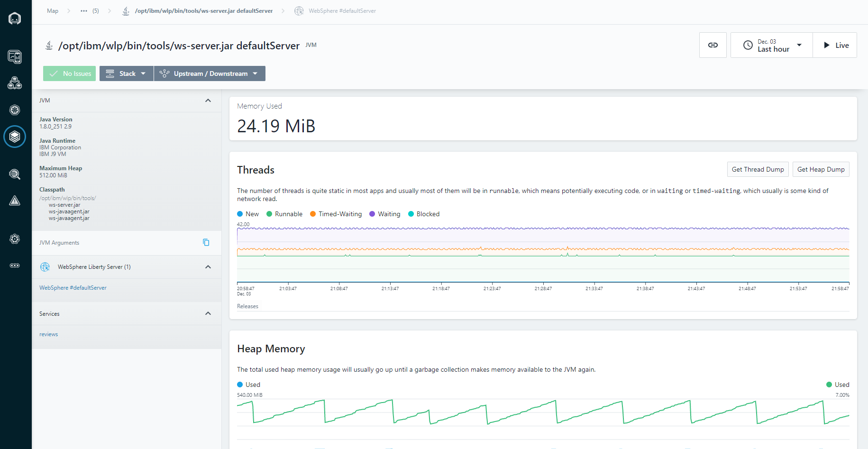Screen dimensions: 868x449
Task: Open the Last hour time range selector
Action: (x=772, y=45)
